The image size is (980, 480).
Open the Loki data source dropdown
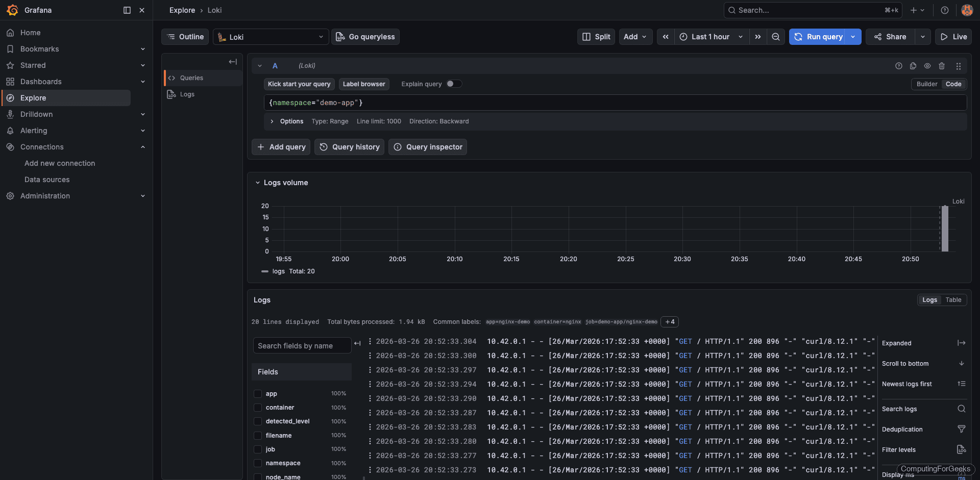271,36
